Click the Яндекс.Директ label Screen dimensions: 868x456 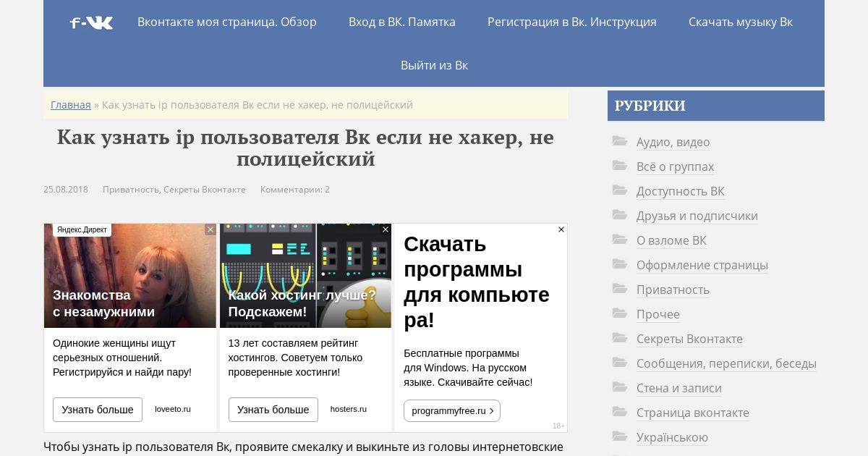click(82, 230)
